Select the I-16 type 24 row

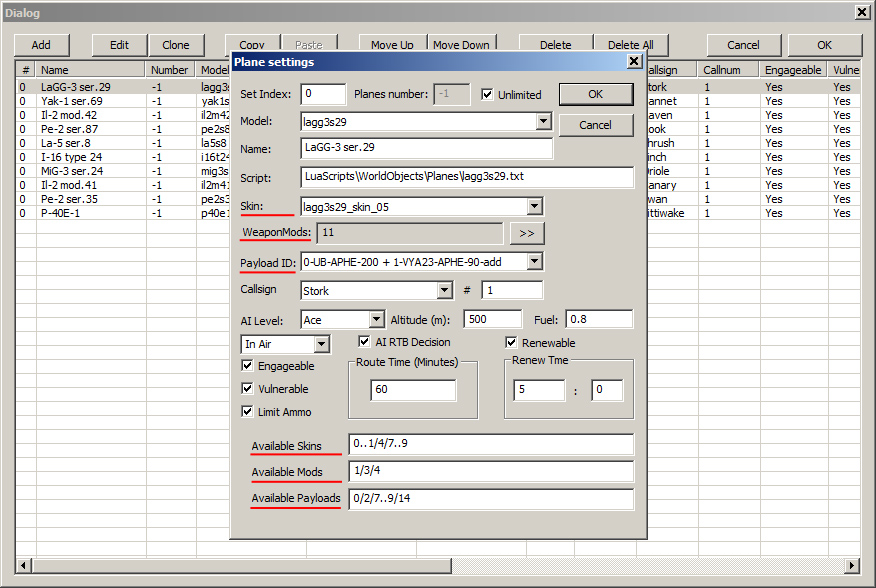coord(123,157)
